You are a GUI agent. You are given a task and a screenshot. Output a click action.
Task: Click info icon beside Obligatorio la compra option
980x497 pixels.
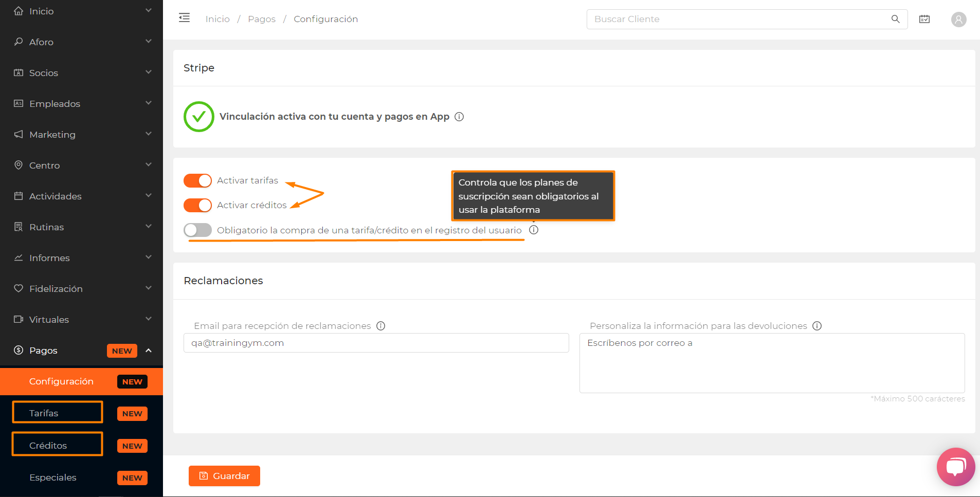(x=534, y=230)
